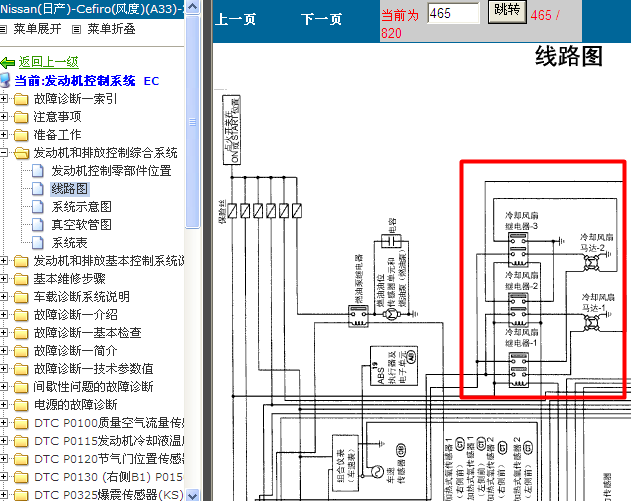The height and width of the screenshot is (501, 631).
Task: Go to 上一页 previous page
Action: click(236, 19)
